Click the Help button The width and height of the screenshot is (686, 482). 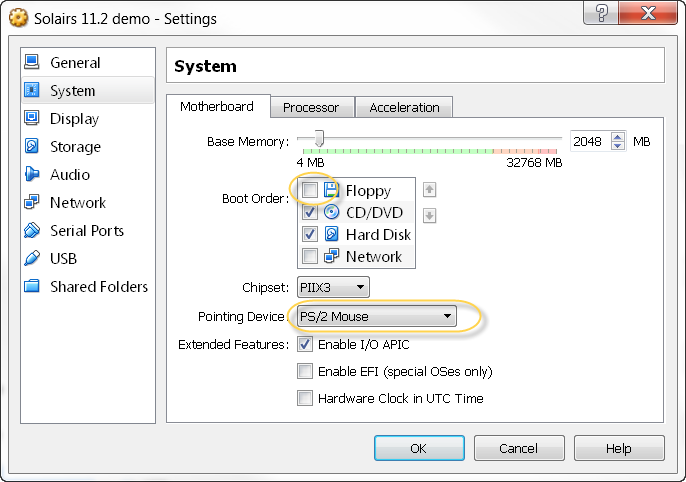(x=619, y=448)
